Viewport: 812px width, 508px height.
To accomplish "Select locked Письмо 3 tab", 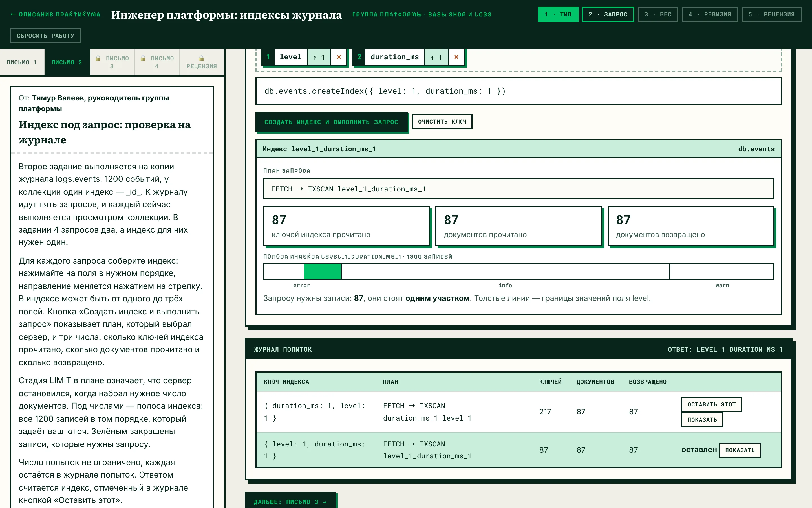I will pyautogui.click(x=112, y=62).
